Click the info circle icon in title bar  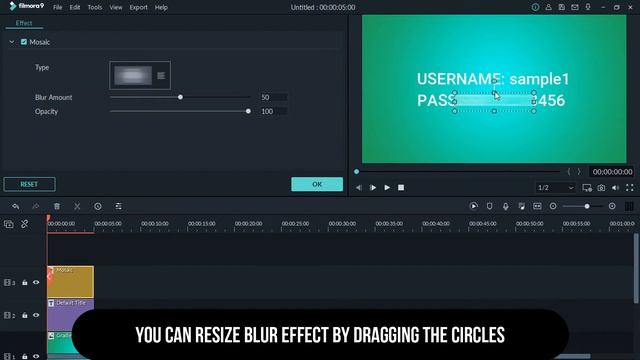pyautogui.click(x=535, y=7)
